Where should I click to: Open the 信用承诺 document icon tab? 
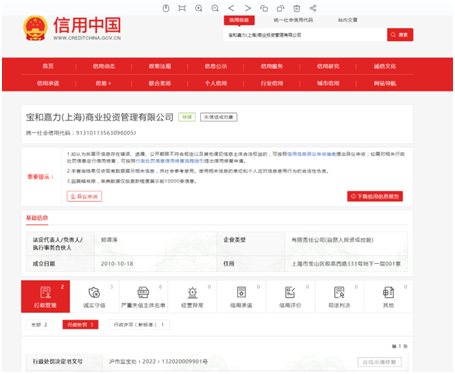tap(241, 296)
